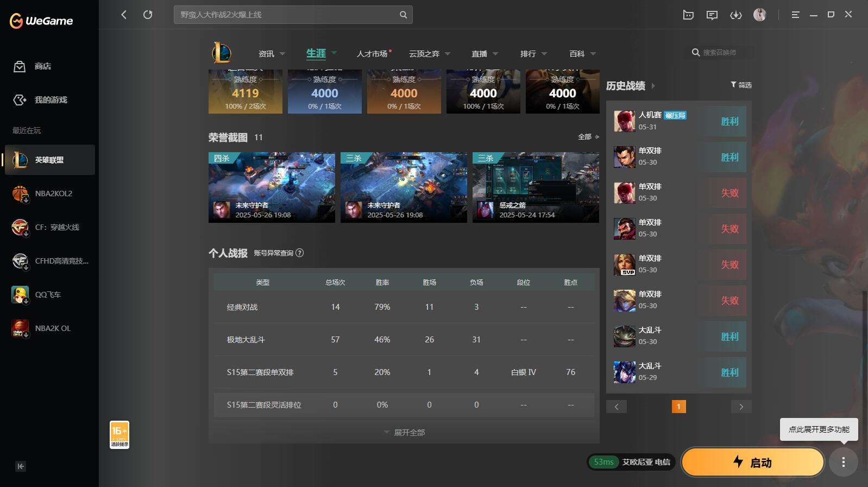This screenshot has height=487, width=868.
Task: Click the 胜率 column header
Action: [x=382, y=283]
